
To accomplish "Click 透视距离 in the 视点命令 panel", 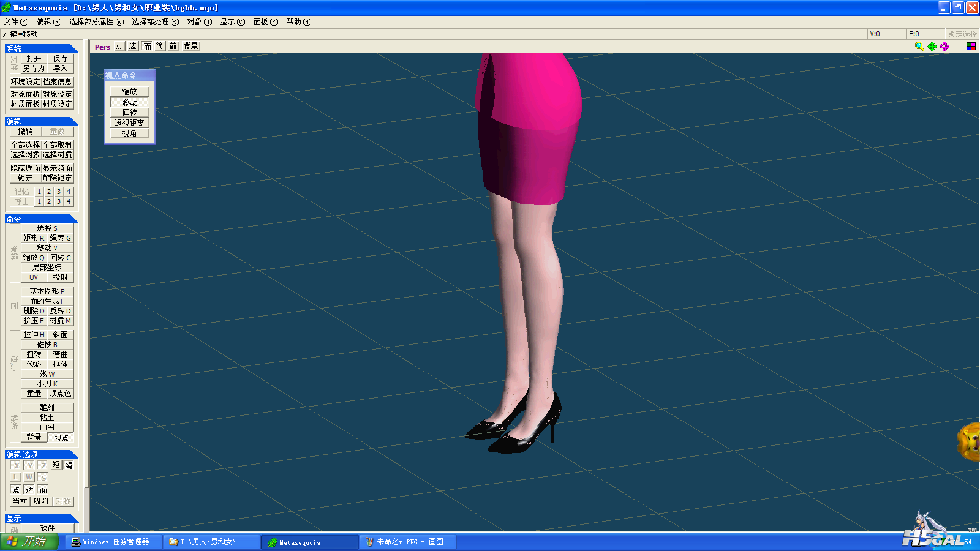I will [130, 123].
